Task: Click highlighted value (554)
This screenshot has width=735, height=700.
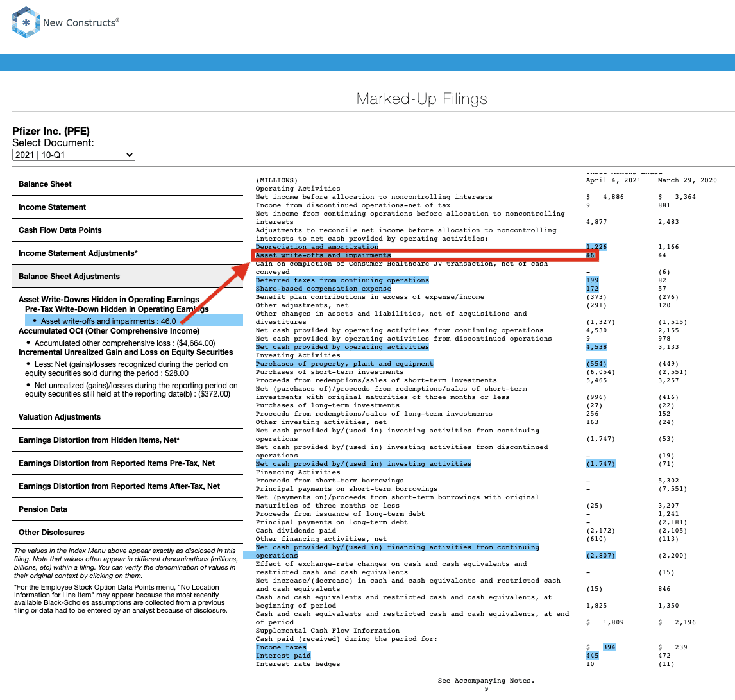Action: pos(596,364)
